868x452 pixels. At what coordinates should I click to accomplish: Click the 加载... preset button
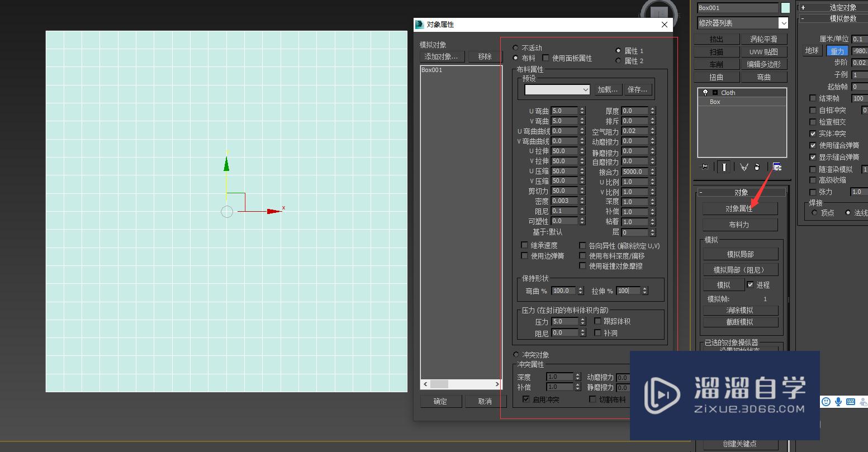click(x=608, y=89)
